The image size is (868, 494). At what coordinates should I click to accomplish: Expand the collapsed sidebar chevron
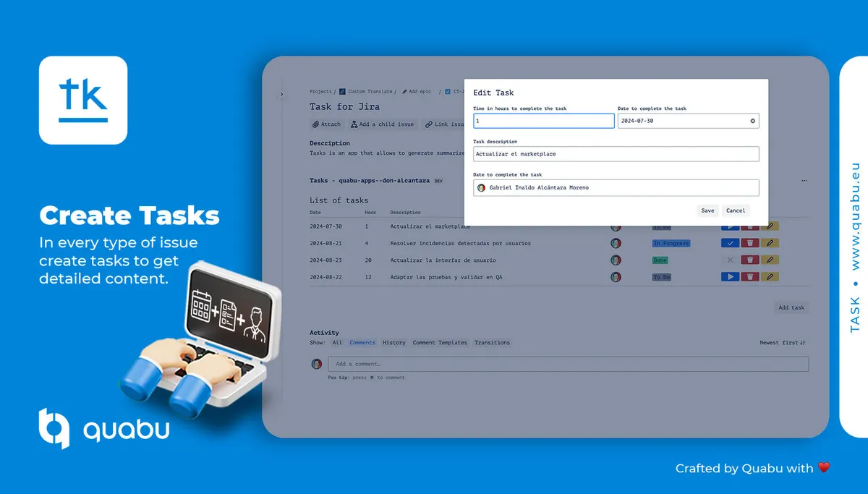pyautogui.click(x=281, y=94)
